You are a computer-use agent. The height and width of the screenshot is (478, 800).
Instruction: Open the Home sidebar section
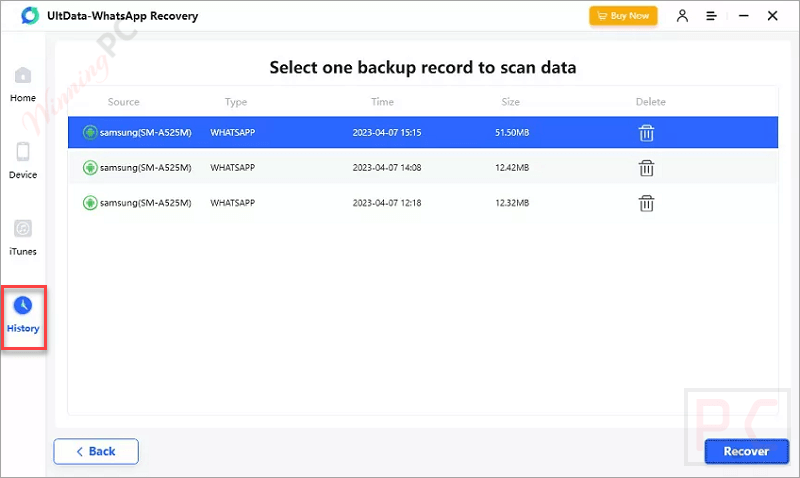pos(23,85)
